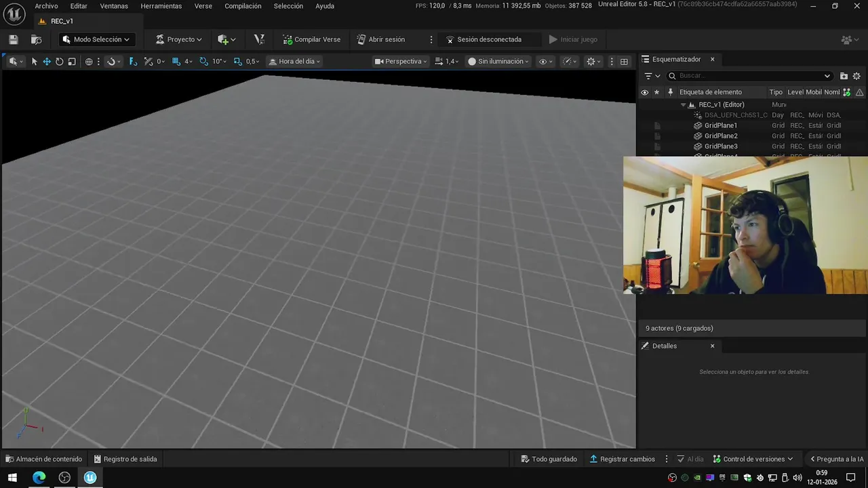Click the Buscar search field in Esquematizador
This screenshot has width=868, height=488.
click(x=749, y=76)
